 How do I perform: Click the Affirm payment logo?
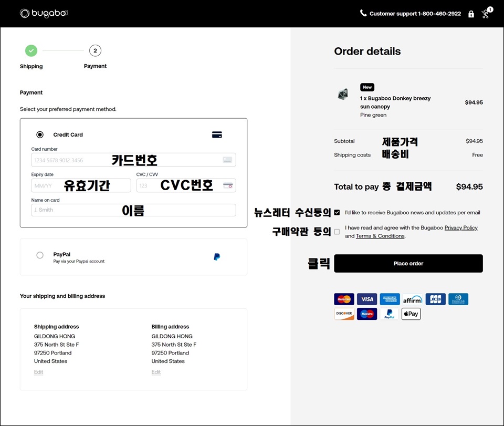click(x=413, y=299)
